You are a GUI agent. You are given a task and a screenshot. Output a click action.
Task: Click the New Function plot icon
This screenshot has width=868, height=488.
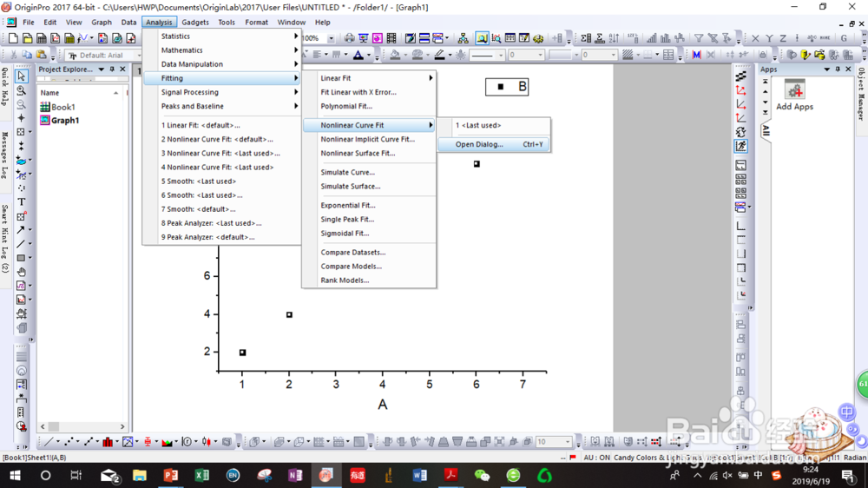point(82,38)
